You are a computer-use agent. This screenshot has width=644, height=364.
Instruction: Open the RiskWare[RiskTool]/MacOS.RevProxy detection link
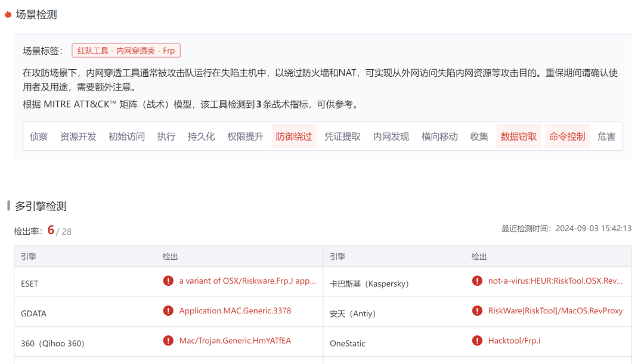555,310
